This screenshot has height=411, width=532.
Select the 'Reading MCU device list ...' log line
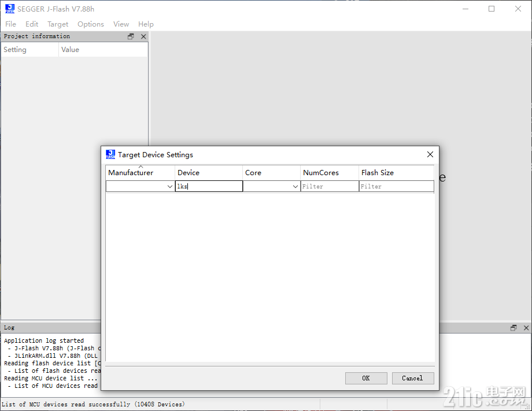[50, 378]
